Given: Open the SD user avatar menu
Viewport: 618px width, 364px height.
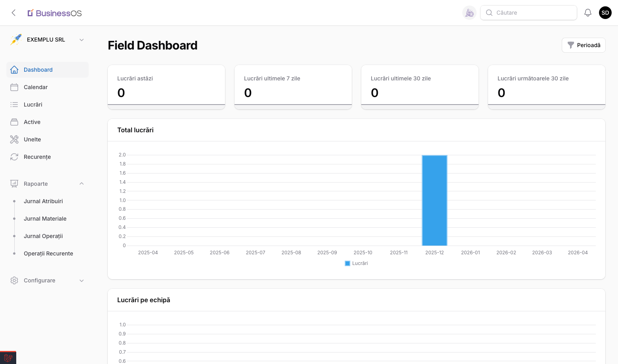Looking at the screenshot, I should pos(605,13).
